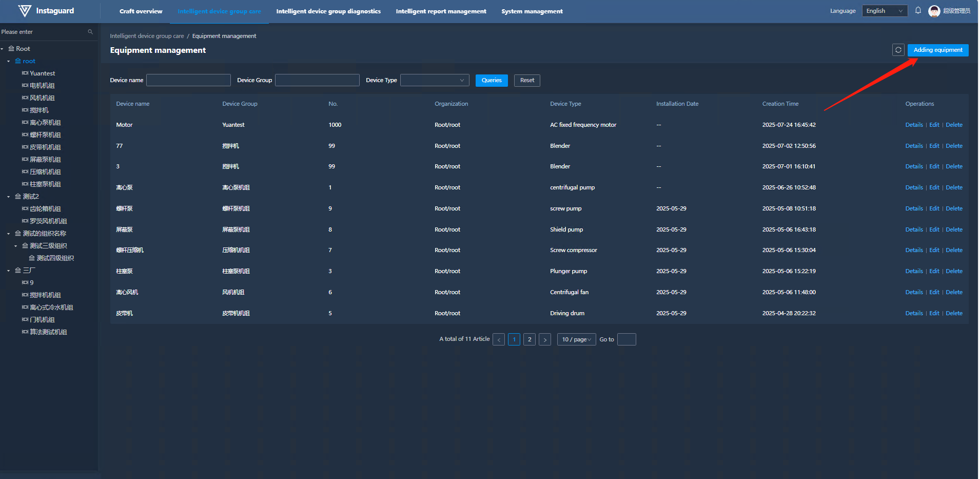Select 屏蔽泵机组 in the tree
The height and width of the screenshot is (479, 980).
(45, 160)
